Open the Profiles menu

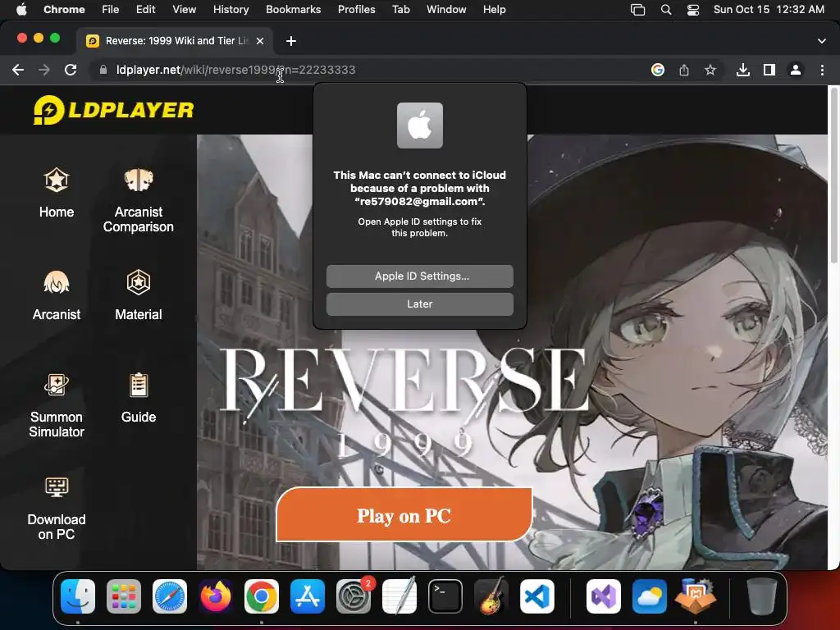point(356,10)
